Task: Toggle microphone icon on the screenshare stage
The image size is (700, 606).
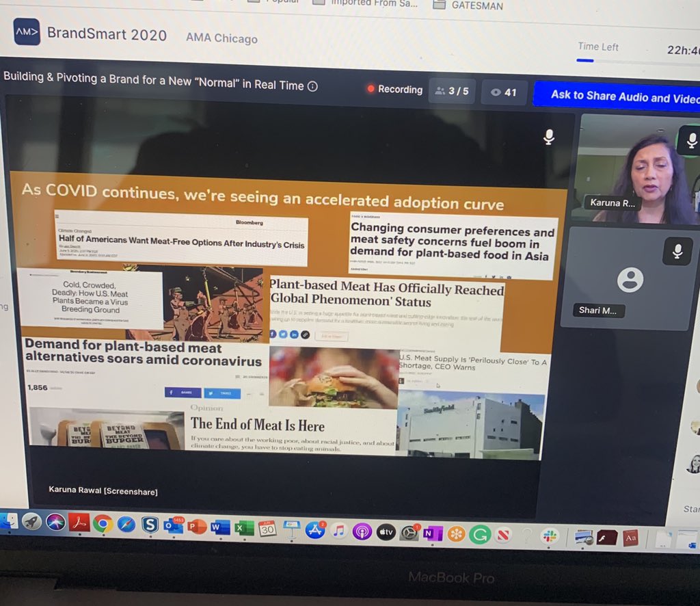Action: pos(549,137)
